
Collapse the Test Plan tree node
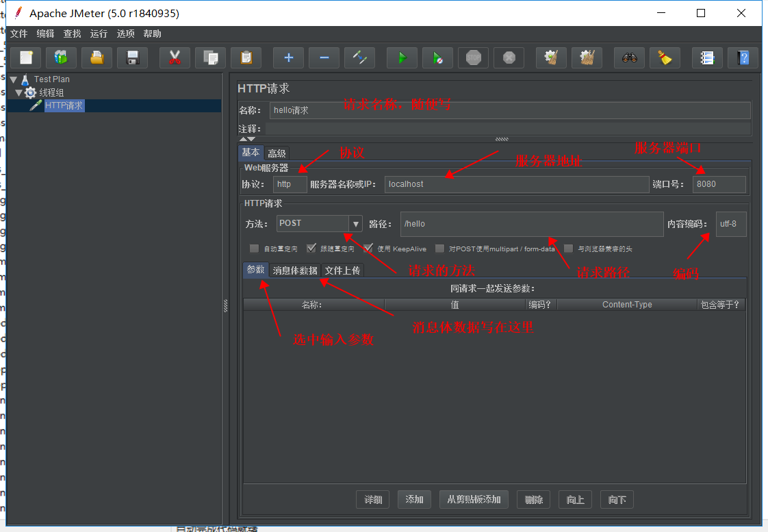click(x=14, y=79)
